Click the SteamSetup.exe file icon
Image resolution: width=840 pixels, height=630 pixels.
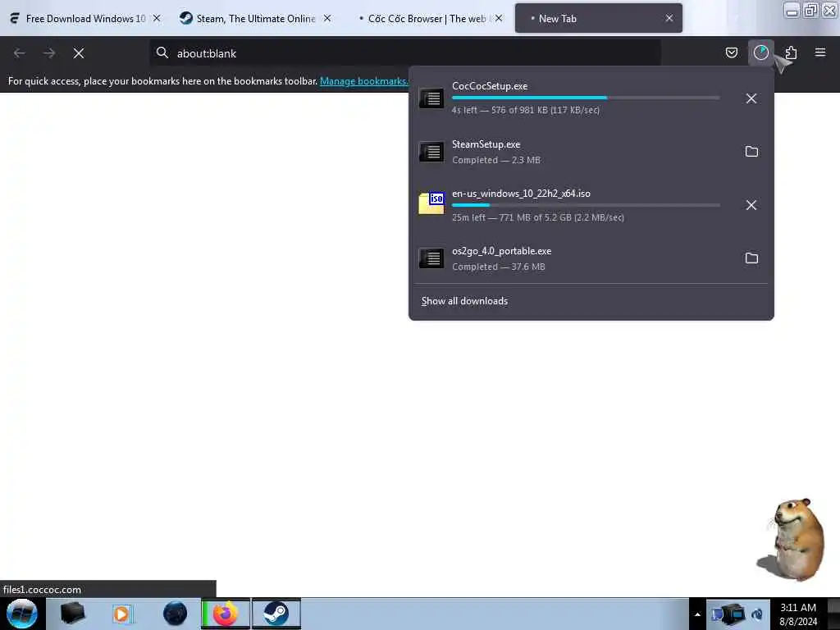(431, 152)
